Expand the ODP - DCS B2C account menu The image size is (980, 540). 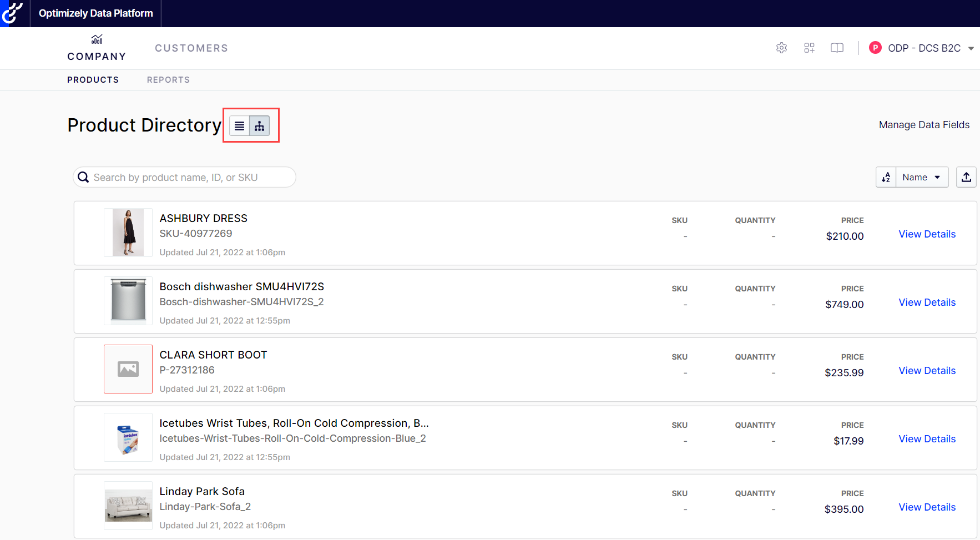click(x=971, y=48)
